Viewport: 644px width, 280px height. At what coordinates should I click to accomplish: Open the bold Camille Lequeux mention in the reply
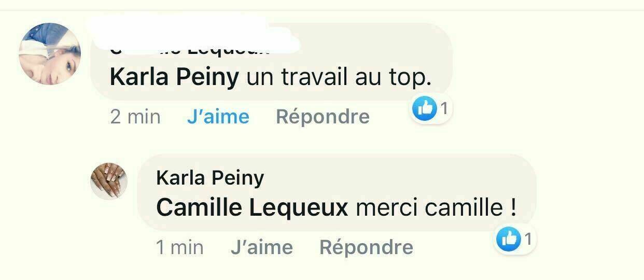pos(252,208)
